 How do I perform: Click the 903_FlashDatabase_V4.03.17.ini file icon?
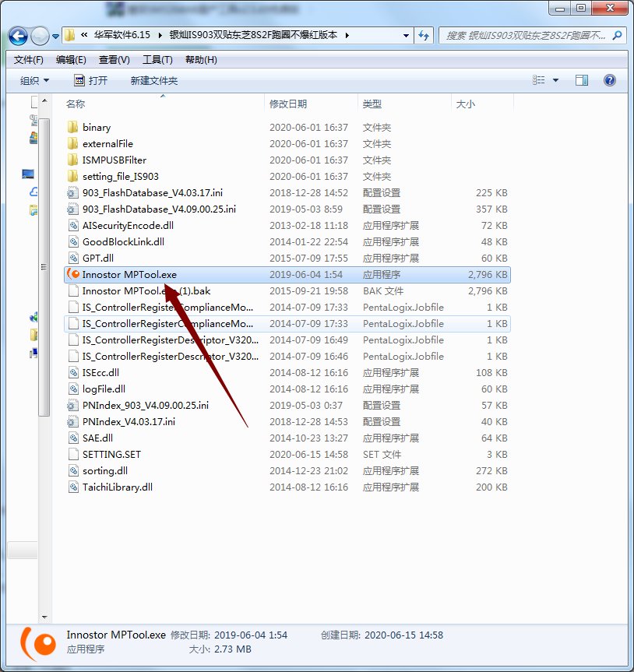pos(73,192)
